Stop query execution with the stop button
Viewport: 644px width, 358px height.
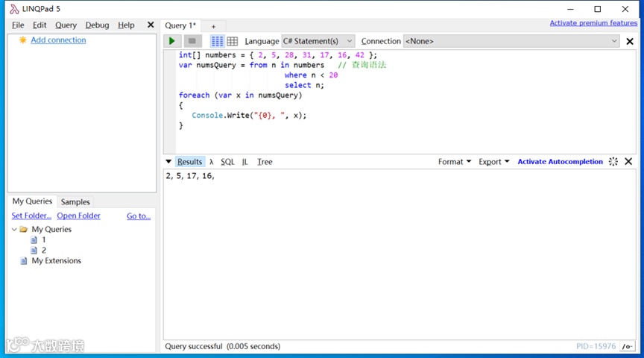[192, 41]
